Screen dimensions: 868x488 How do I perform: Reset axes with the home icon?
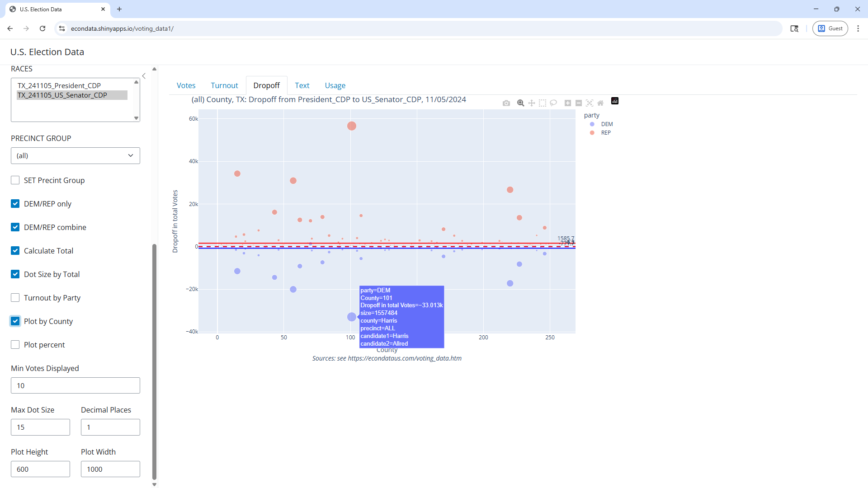[600, 103]
